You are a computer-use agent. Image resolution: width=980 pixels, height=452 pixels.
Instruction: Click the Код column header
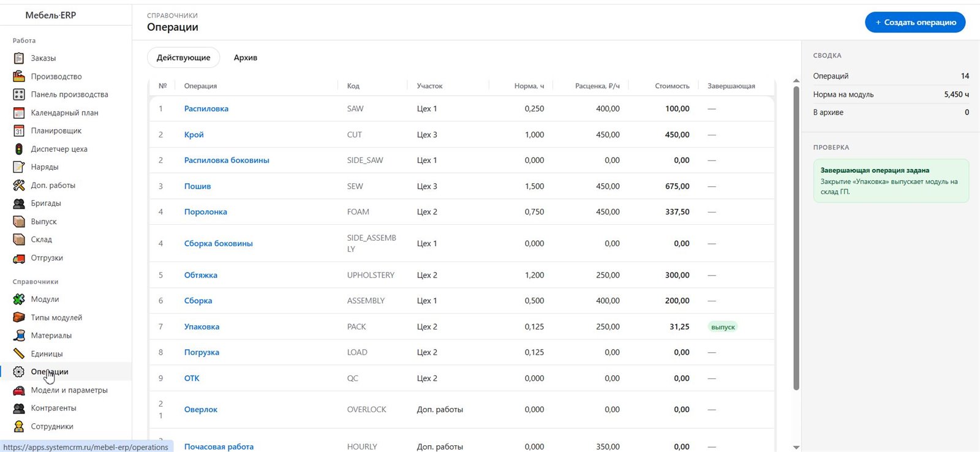click(x=353, y=86)
